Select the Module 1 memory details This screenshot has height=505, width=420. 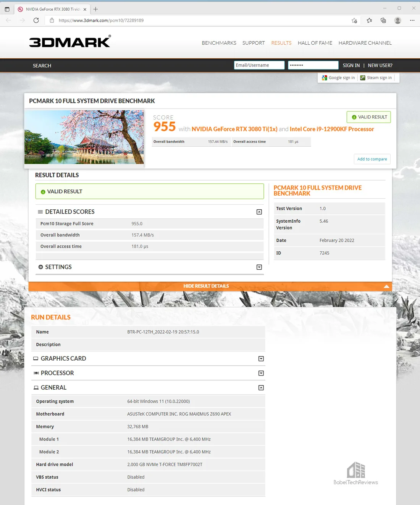coord(169,439)
